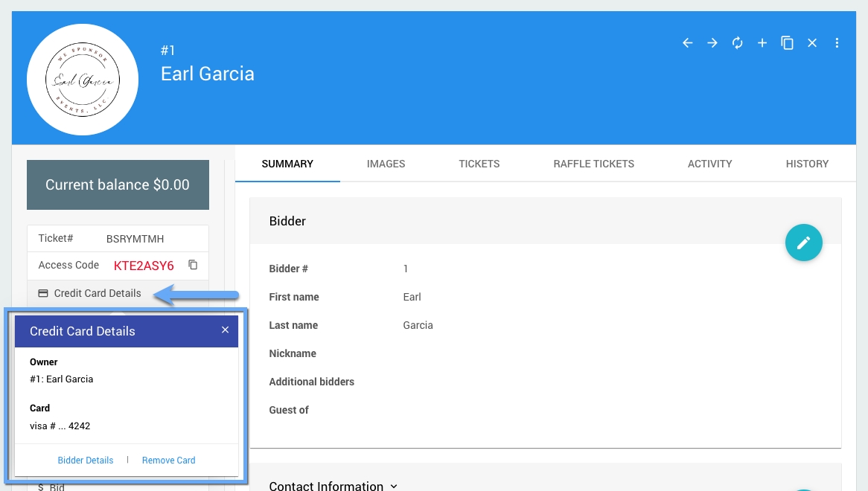The image size is (868, 491).
Task: Expand the Contact Information section
Action: click(394, 487)
